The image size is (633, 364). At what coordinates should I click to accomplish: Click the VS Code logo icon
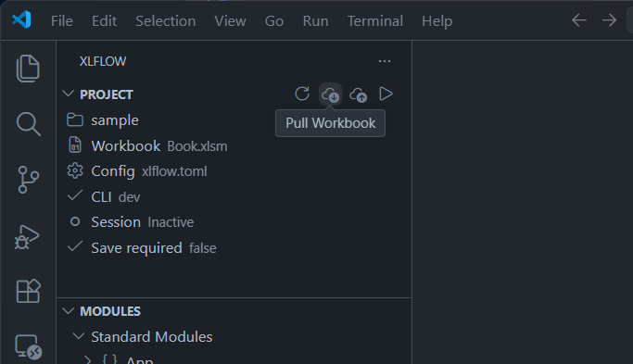pyautogui.click(x=21, y=19)
